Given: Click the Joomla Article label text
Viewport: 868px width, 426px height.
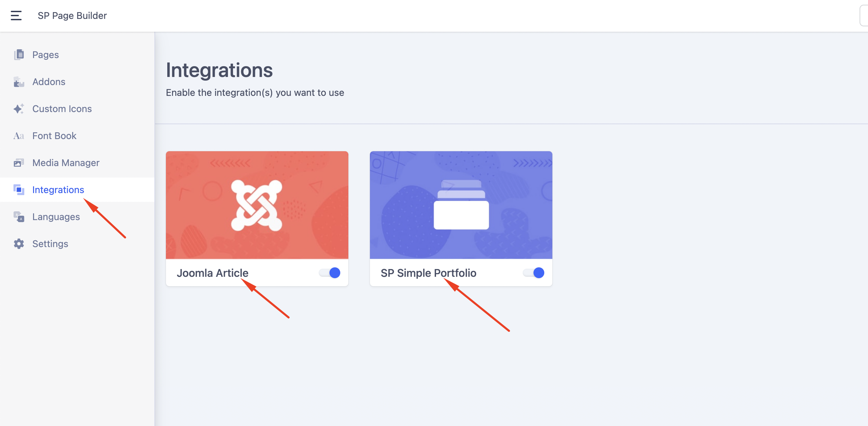Looking at the screenshot, I should pyautogui.click(x=212, y=273).
